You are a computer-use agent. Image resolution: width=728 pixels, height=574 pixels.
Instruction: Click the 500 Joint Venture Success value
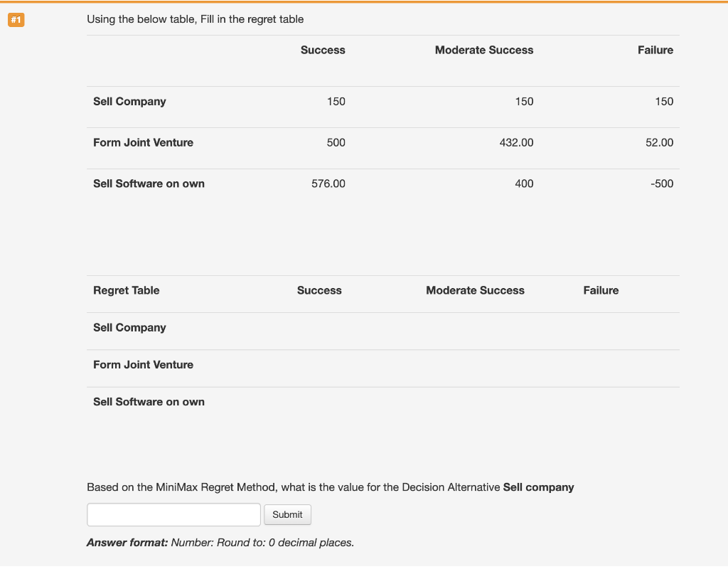(x=336, y=142)
